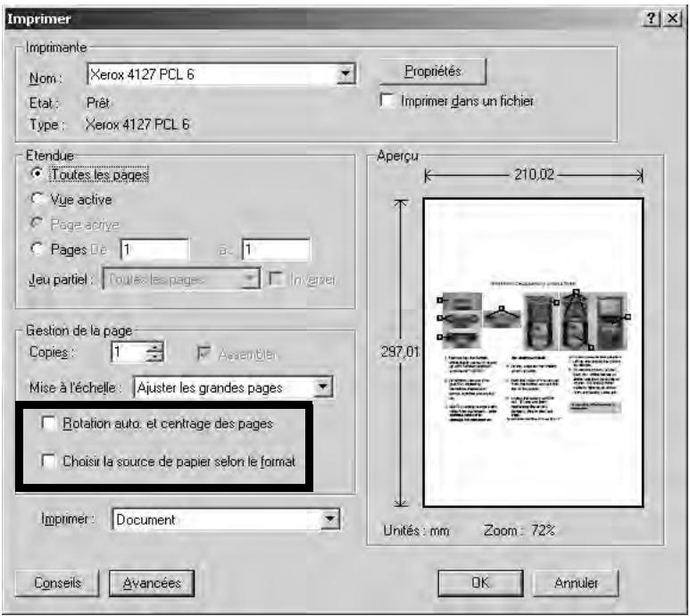The height and width of the screenshot is (616, 690).
Task: Enable Imprimer dans un fichier checkbox
Action: 387,100
